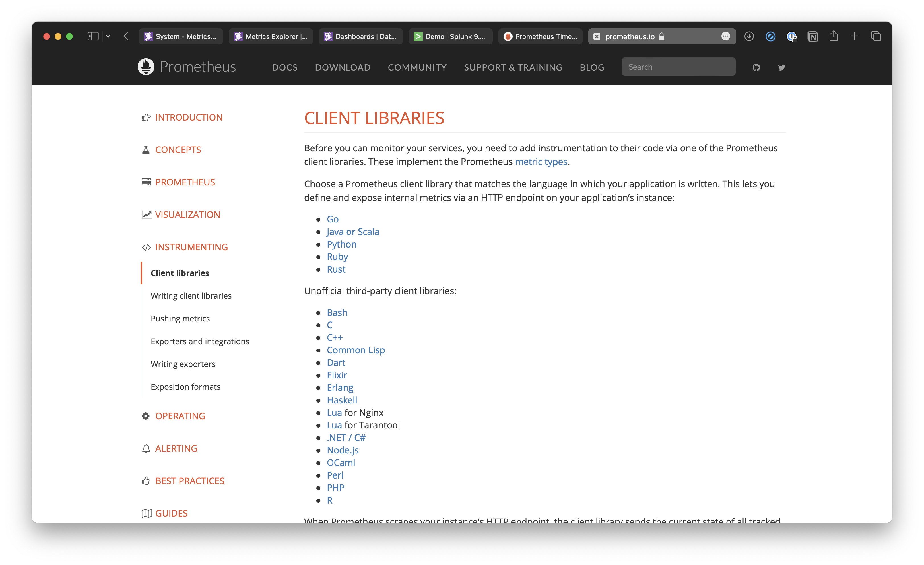The height and width of the screenshot is (565, 924).
Task: Click the Operating gear icon
Action: pos(145,416)
